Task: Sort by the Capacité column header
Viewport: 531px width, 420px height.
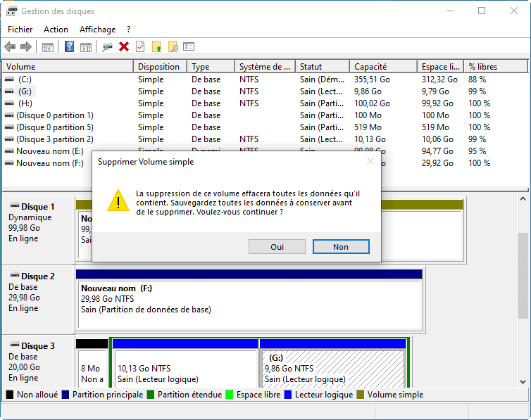Action: (x=383, y=67)
